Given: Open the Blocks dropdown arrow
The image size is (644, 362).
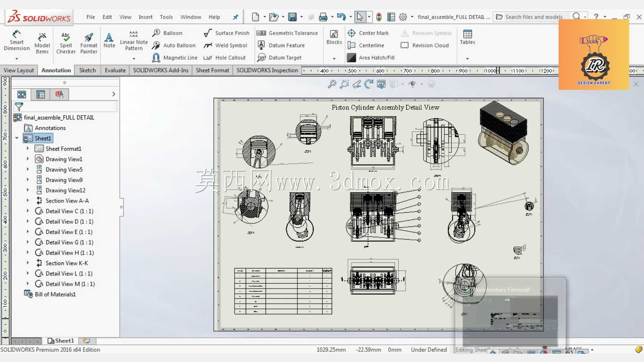Looking at the screenshot, I should click(334, 59).
